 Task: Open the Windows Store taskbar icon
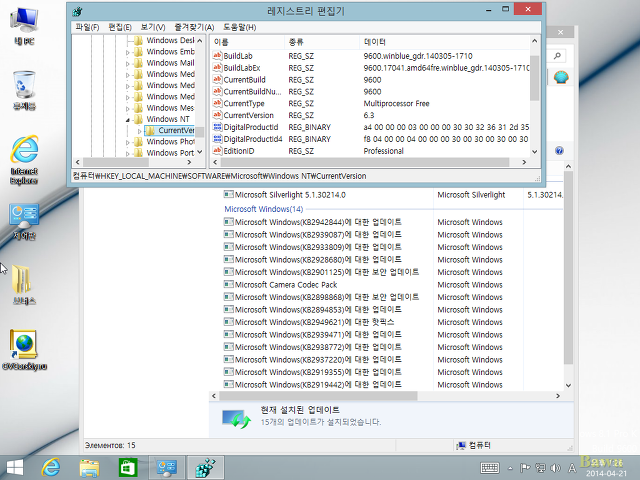pyautogui.click(x=128, y=467)
